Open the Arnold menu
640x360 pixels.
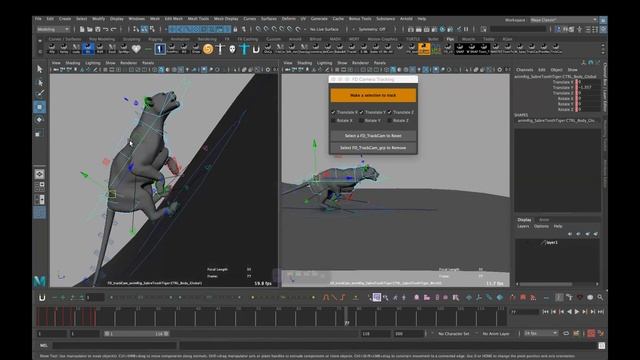(x=406, y=19)
